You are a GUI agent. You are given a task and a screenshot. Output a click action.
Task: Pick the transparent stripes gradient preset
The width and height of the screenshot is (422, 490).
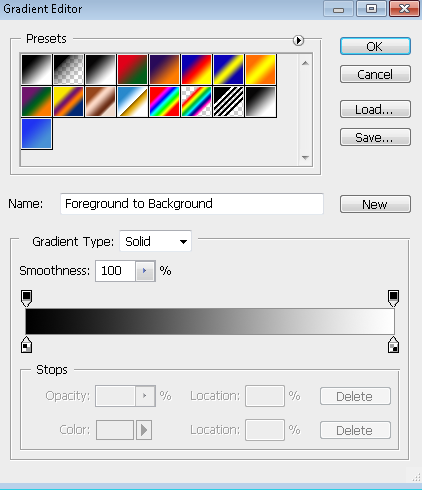coord(228,101)
